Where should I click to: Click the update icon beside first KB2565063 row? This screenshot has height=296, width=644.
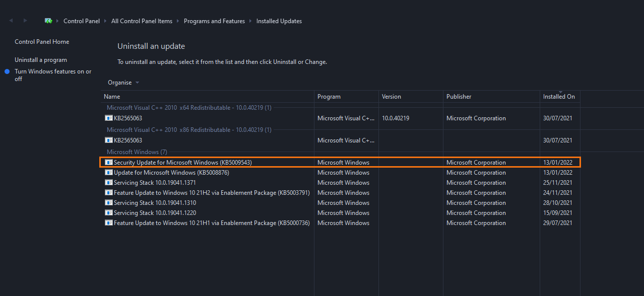tap(109, 118)
